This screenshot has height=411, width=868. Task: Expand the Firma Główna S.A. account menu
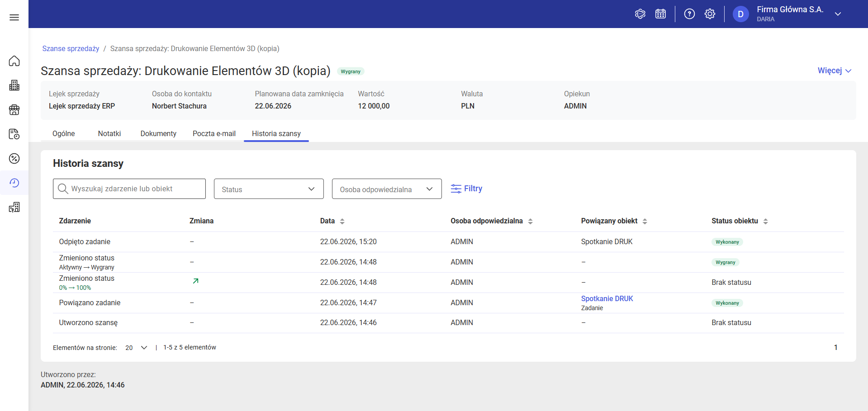pyautogui.click(x=837, y=14)
